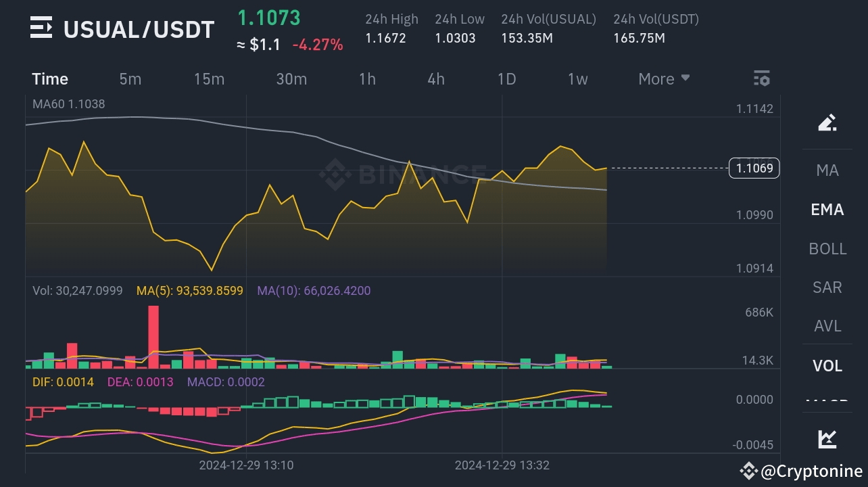This screenshot has height=487, width=868.
Task: Click the -0.0045 MACD axis label
Action: [x=752, y=445]
